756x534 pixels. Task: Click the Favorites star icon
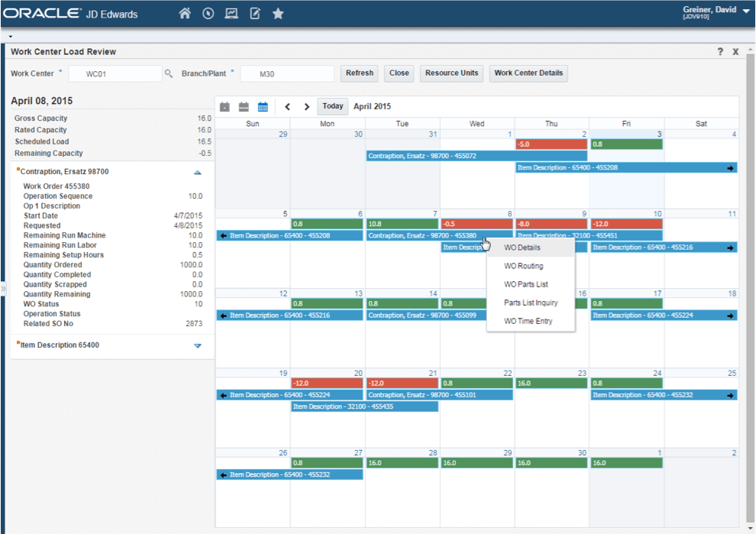pyautogui.click(x=278, y=14)
